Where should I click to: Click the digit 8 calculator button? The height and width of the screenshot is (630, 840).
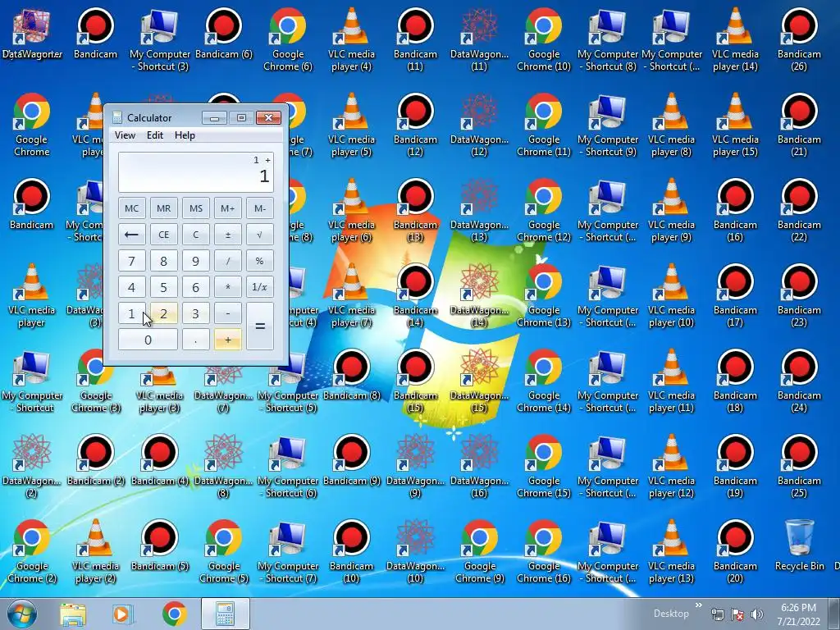164,261
